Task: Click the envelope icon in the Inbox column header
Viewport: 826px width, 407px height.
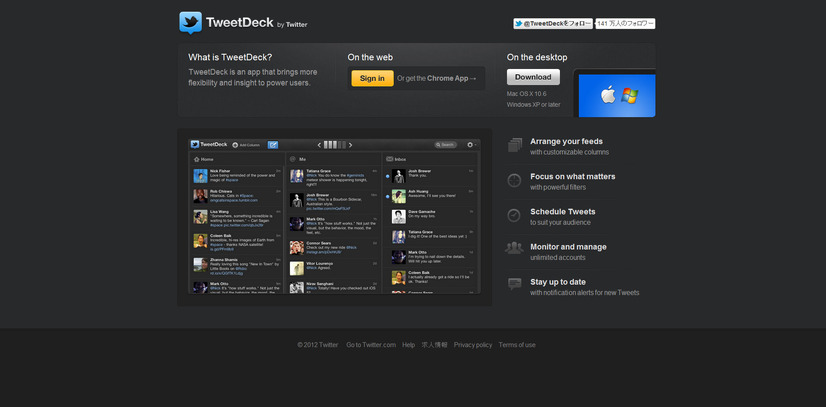Action: click(389, 159)
